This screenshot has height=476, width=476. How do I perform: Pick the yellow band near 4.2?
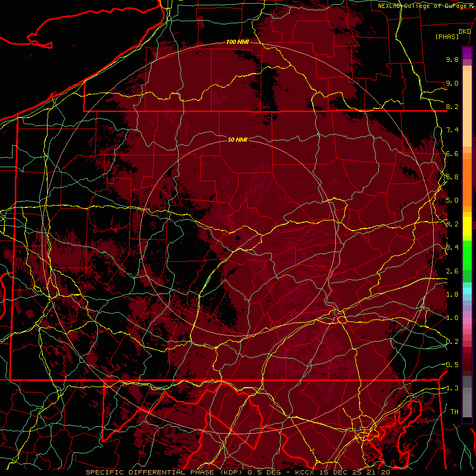467,226
